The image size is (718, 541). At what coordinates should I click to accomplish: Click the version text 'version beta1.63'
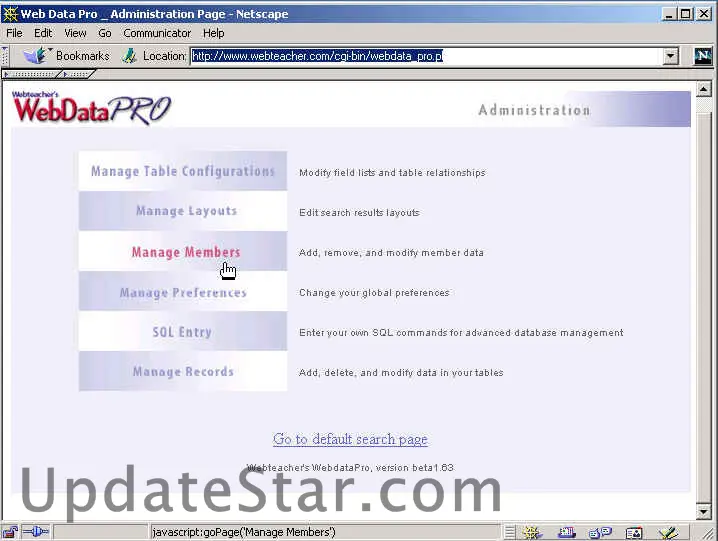(x=414, y=468)
